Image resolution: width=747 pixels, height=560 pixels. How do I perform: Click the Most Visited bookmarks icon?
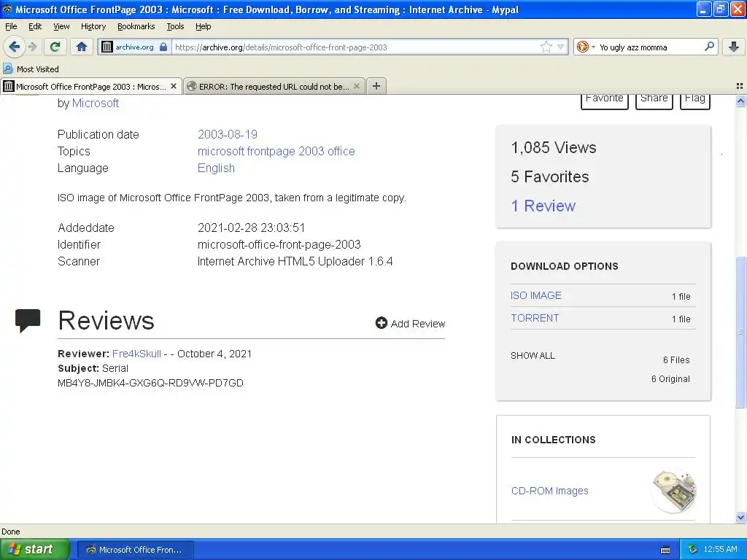(x=7, y=69)
